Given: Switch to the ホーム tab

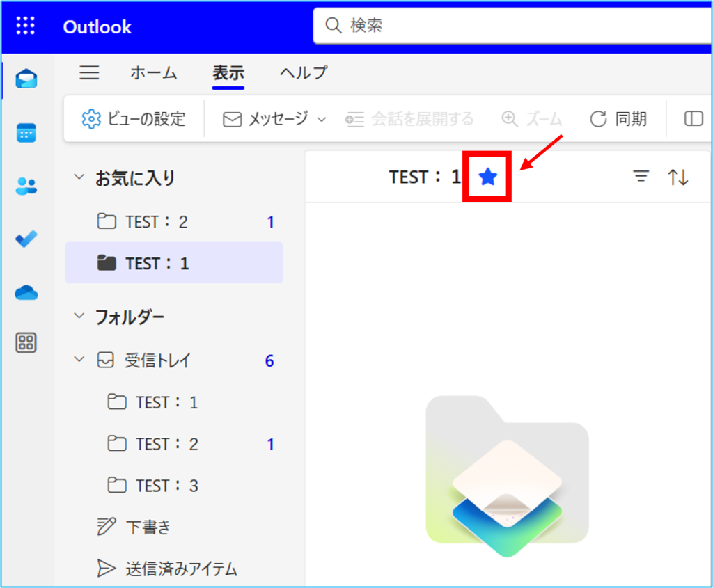Looking at the screenshot, I should 153,72.
